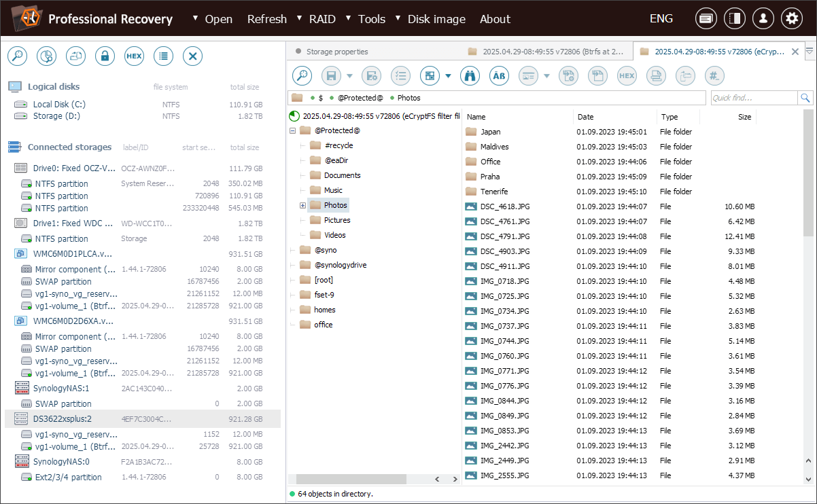
Task: Open the arrow next to the save icon
Action: pyautogui.click(x=349, y=76)
